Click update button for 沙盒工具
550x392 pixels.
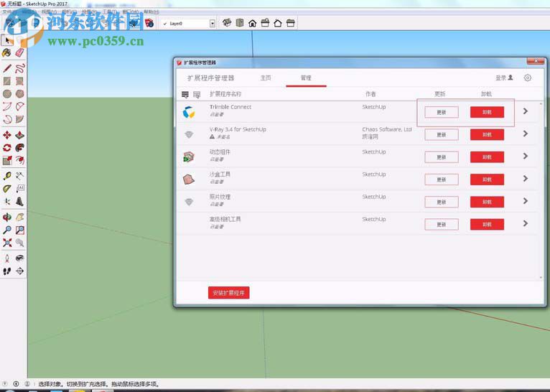pyautogui.click(x=442, y=179)
